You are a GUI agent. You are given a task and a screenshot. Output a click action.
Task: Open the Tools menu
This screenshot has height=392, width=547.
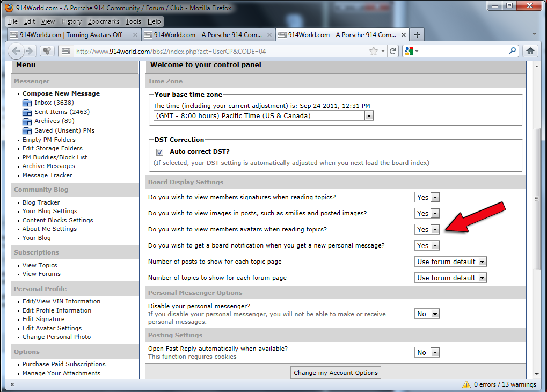(x=133, y=21)
